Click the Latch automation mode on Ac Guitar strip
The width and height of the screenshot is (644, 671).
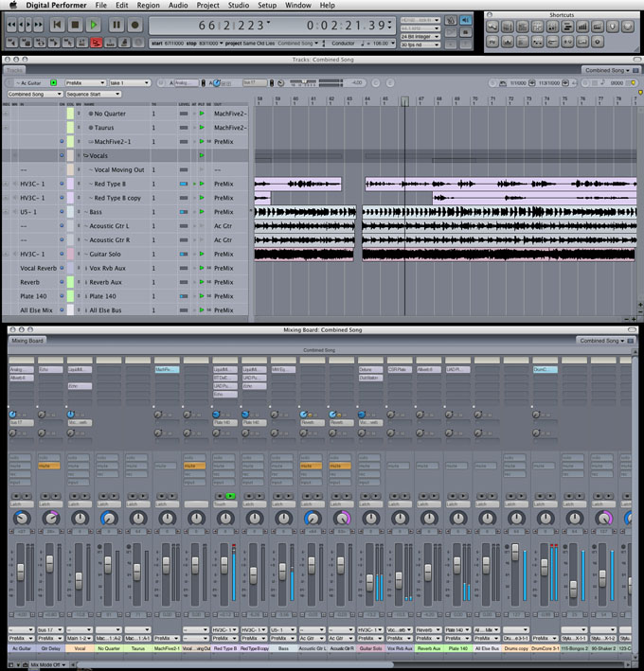[x=22, y=504]
